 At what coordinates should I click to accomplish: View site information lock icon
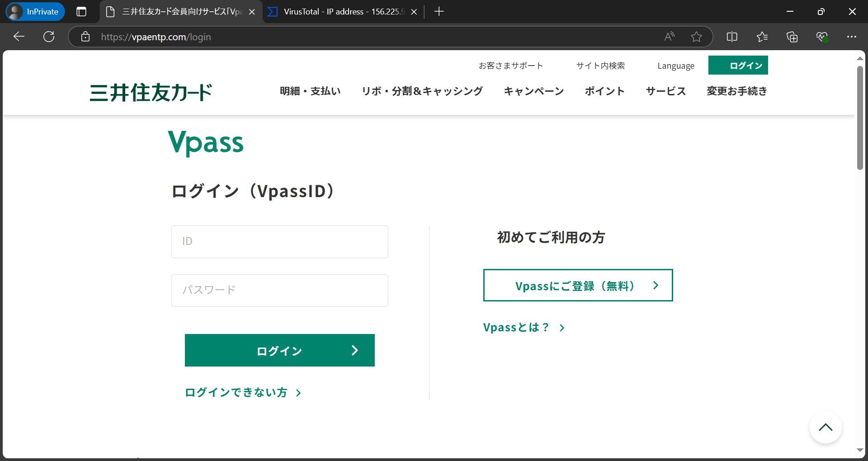pyautogui.click(x=85, y=37)
